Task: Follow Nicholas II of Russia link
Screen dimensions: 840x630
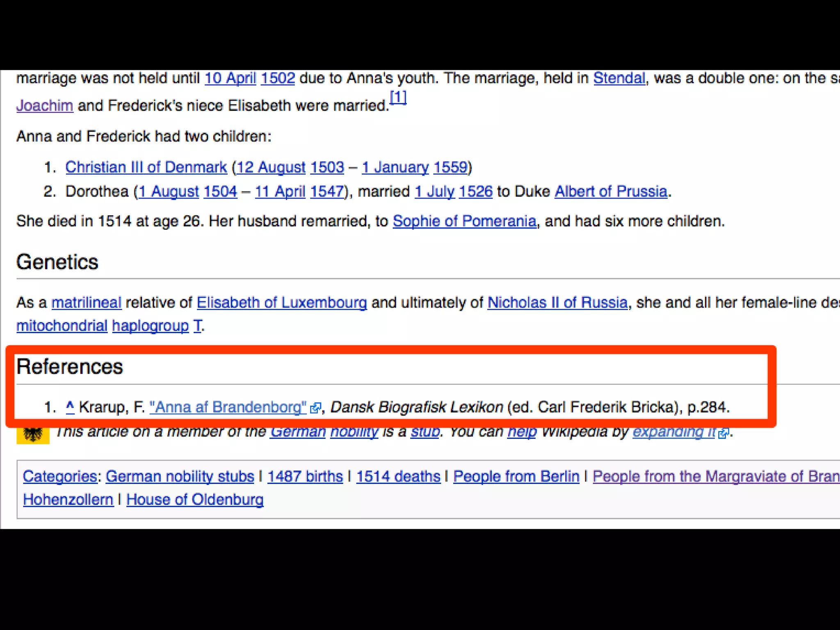Action: (x=557, y=303)
